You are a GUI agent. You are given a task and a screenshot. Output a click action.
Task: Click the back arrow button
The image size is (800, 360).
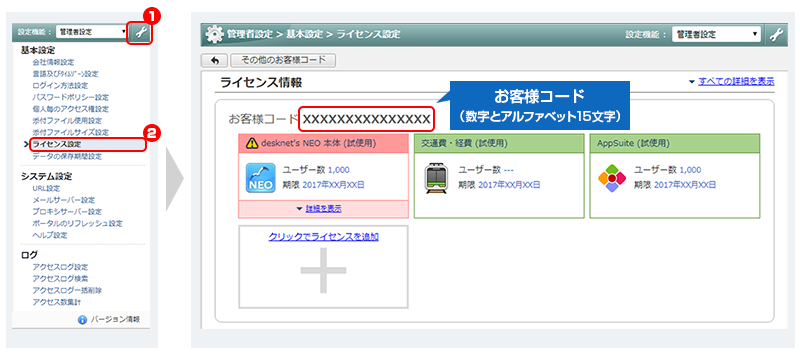coord(215,61)
